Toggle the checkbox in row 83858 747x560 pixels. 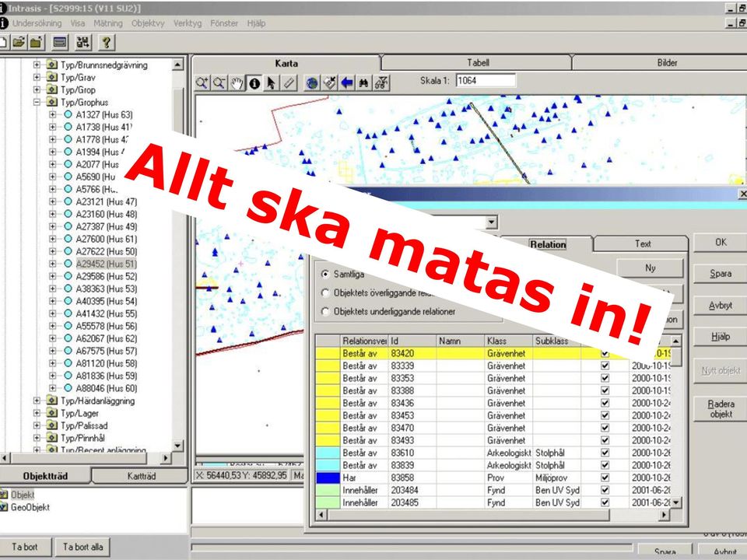tap(605, 477)
